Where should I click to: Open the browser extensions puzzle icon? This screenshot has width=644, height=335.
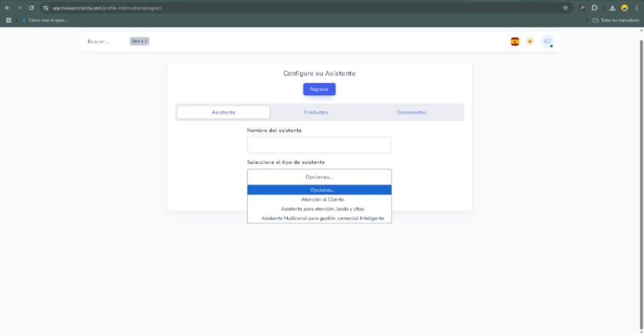[594, 8]
